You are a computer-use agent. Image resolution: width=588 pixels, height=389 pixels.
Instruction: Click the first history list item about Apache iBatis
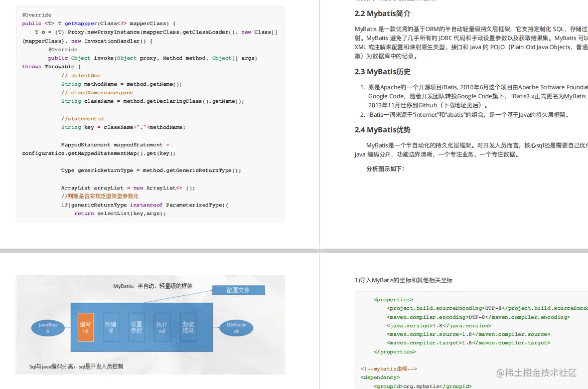tap(474, 96)
